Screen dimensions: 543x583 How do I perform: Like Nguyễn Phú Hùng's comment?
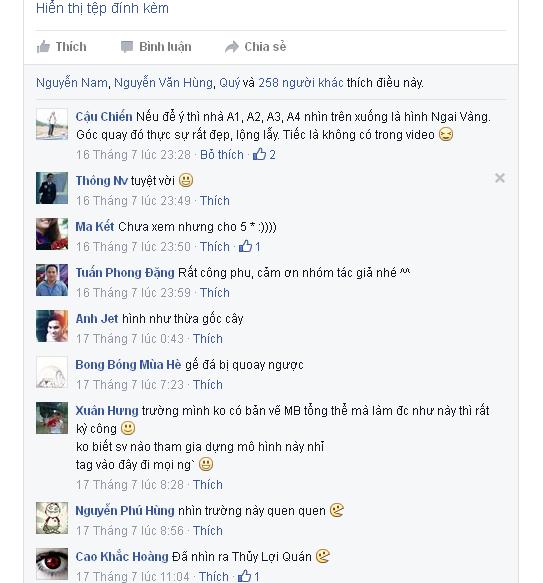point(208,530)
